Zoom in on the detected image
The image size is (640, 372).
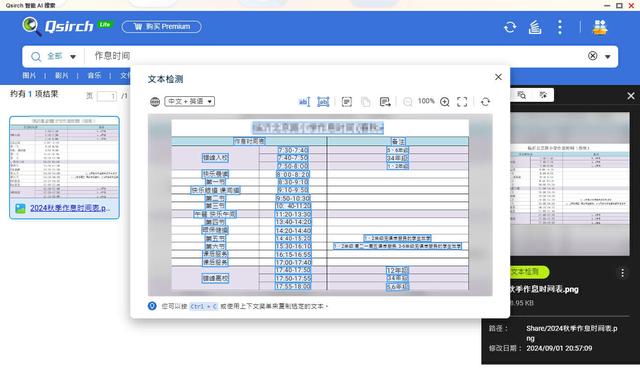tap(445, 102)
